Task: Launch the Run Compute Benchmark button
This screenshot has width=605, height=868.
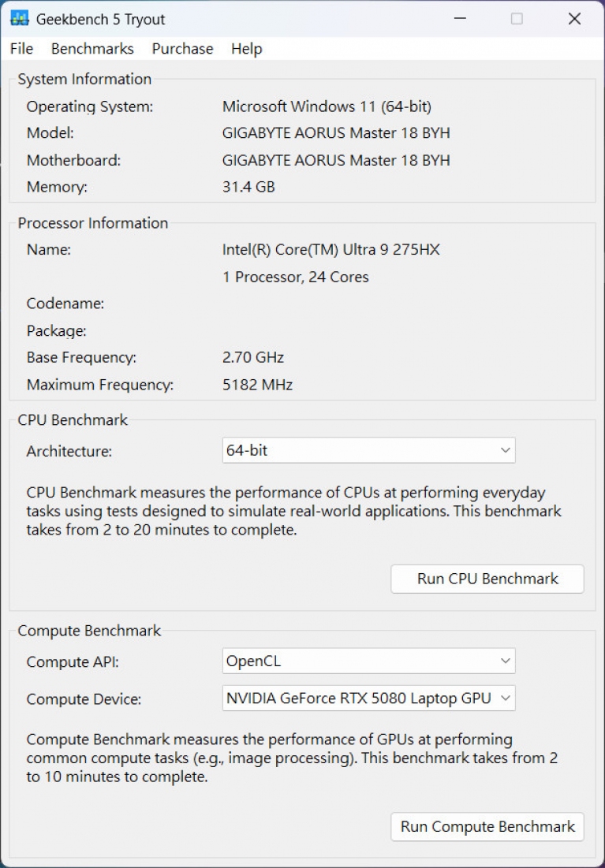Action: point(487,826)
